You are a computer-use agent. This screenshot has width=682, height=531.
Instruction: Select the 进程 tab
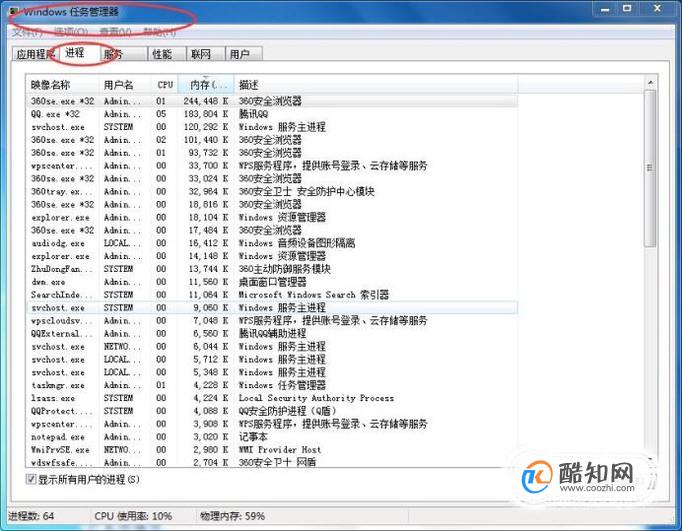coord(78,53)
